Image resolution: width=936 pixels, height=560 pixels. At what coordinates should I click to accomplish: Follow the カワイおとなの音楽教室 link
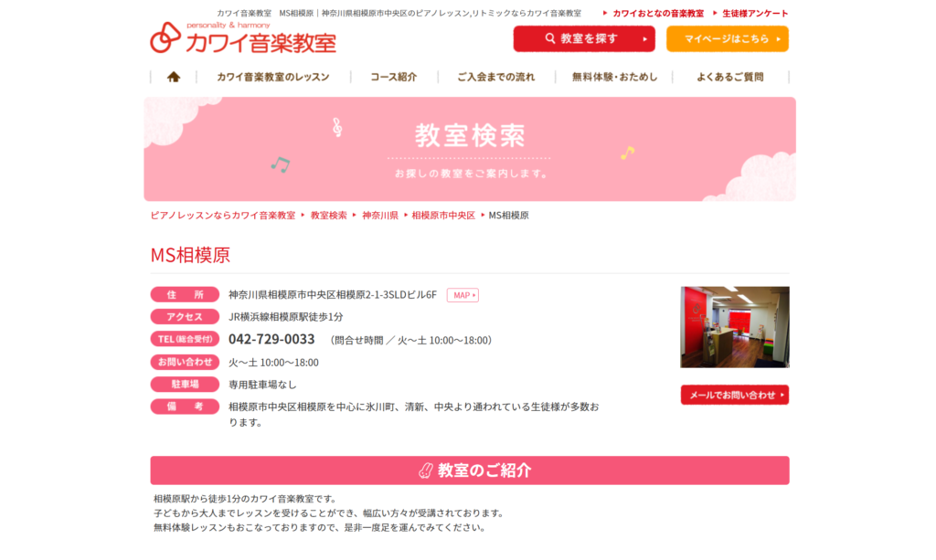tap(658, 13)
